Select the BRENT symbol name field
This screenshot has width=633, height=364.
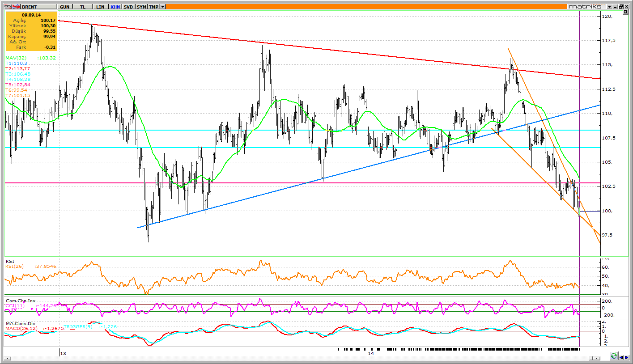tap(38, 7)
